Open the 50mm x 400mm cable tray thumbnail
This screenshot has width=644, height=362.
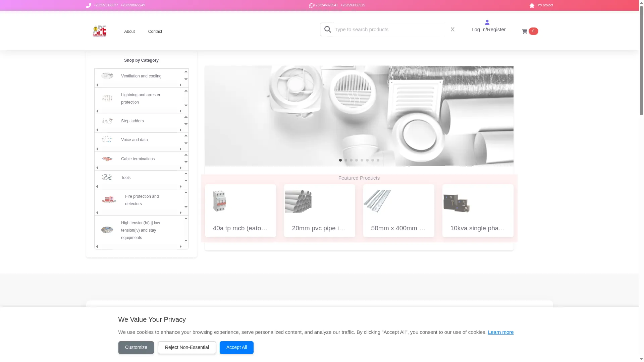point(377,201)
